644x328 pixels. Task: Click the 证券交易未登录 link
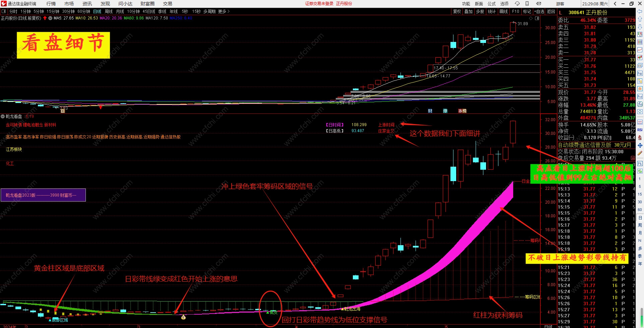click(x=319, y=4)
